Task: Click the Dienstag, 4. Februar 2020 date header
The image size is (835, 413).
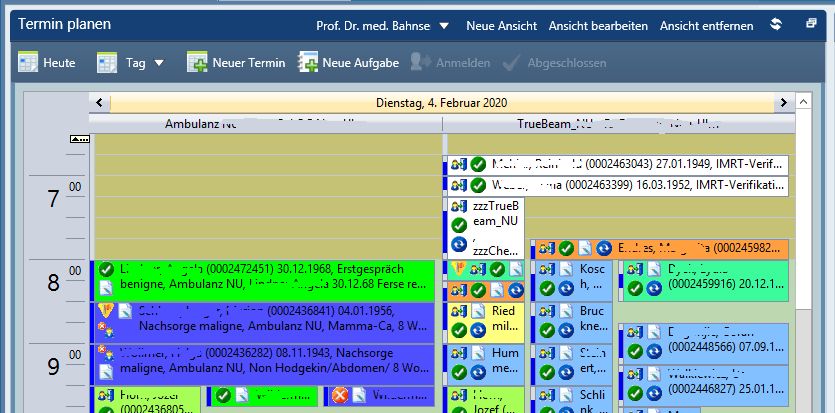Action: click(x=441, y=102)
